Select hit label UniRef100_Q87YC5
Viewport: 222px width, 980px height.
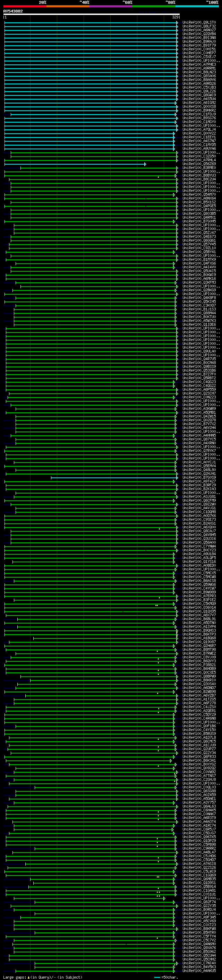click(199, 439)
